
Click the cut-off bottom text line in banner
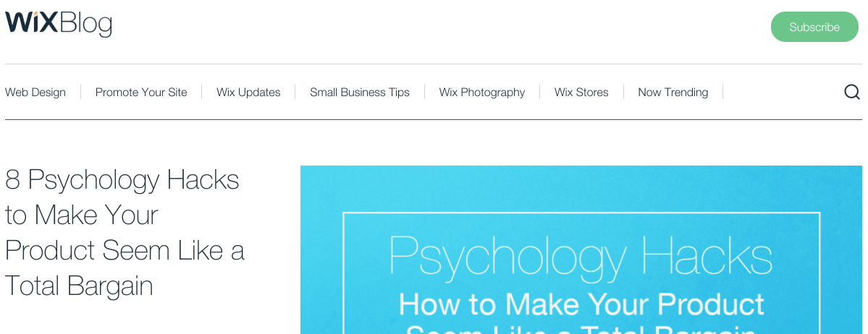(581, 329)
